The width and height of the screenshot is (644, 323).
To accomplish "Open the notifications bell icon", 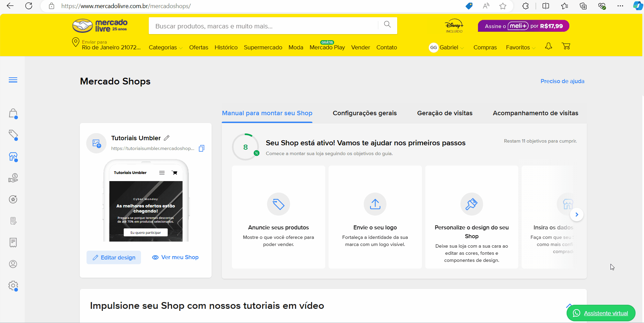I will point(548,46).
